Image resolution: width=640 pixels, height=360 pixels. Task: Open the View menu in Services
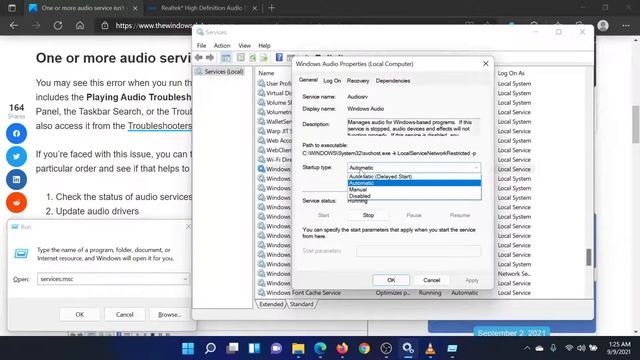tap(244, 46)
